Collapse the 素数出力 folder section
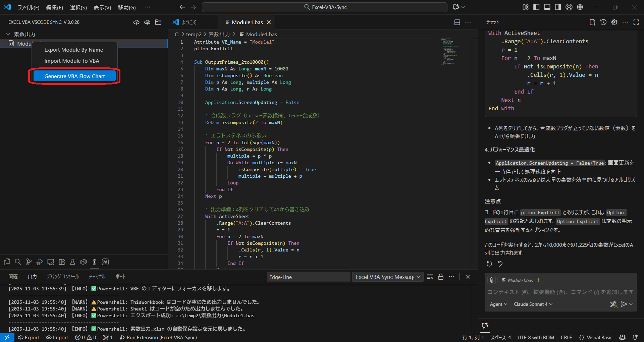 pyautogui.click(x=8, y=34)
